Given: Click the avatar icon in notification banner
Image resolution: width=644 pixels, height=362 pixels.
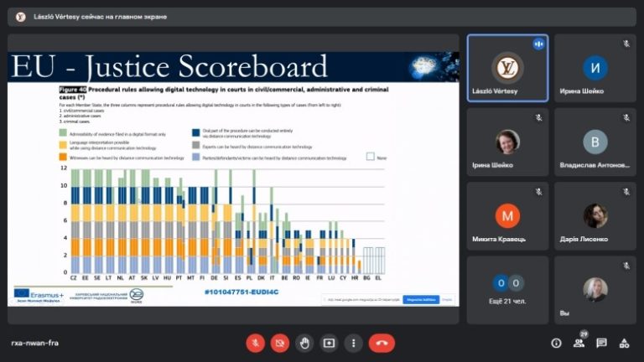Looking at the screenshot, I should pos(20,17).
